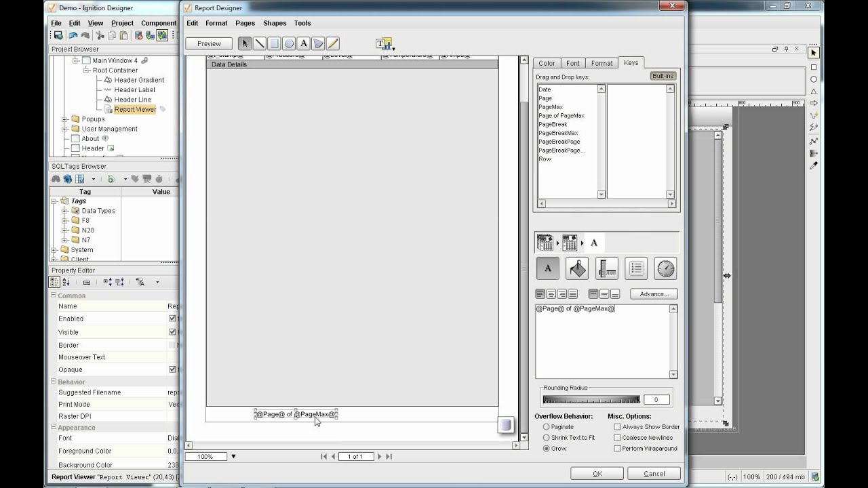Image resolution: width=868 pixels, height=488 pixels.
Task: Click binoculars Find icon in SQLTags Browser
Action: click(x=57, y=179)
